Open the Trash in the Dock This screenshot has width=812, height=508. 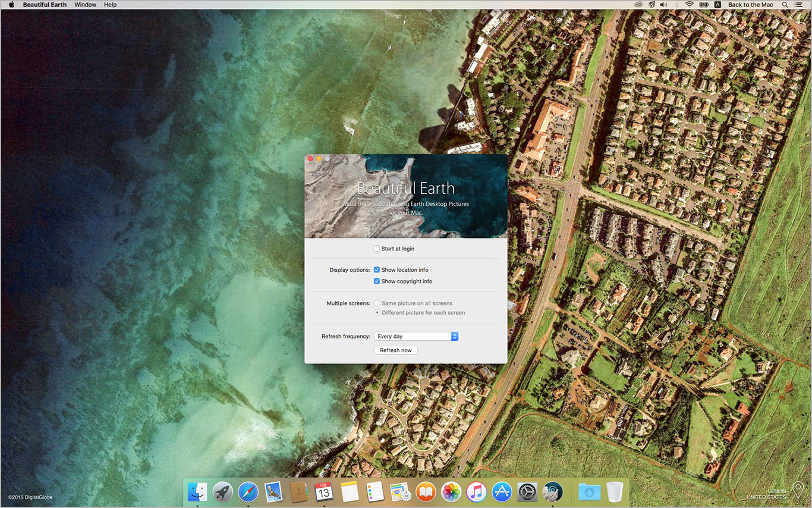615,492
